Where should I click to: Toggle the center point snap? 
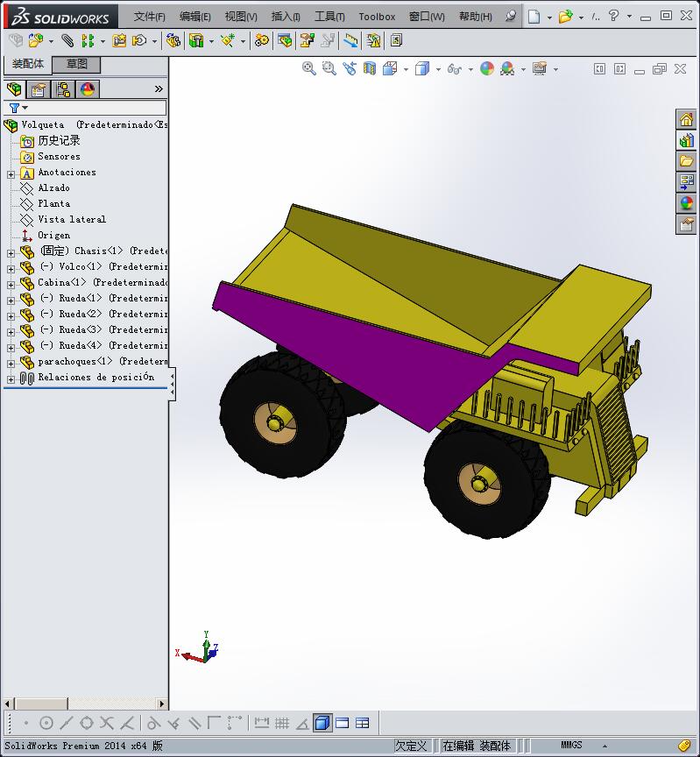coord(46,723)
